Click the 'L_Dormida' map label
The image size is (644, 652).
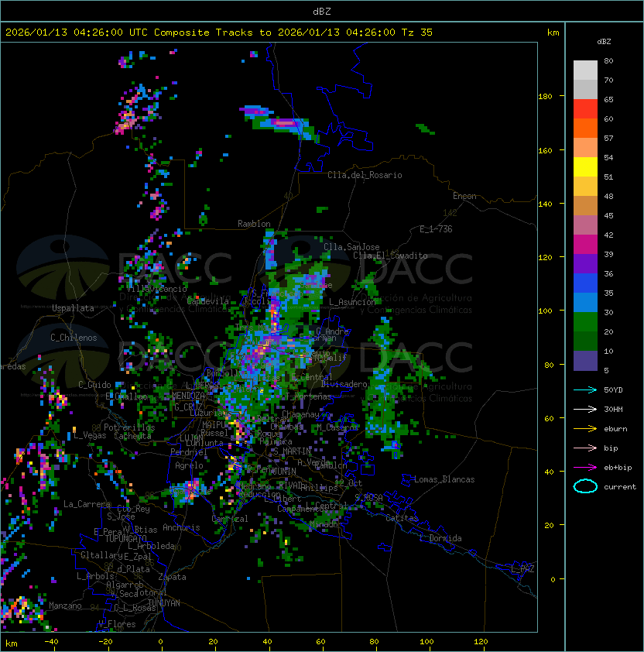440,538
